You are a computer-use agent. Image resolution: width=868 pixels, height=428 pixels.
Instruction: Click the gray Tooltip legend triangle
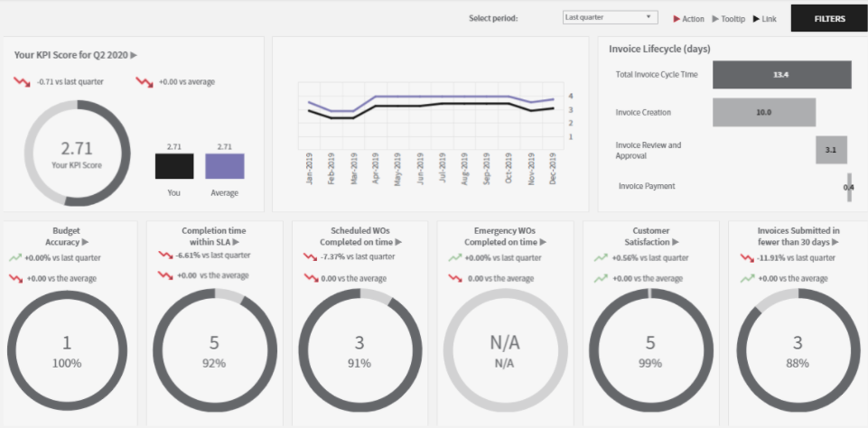click(x=715, y=19)
